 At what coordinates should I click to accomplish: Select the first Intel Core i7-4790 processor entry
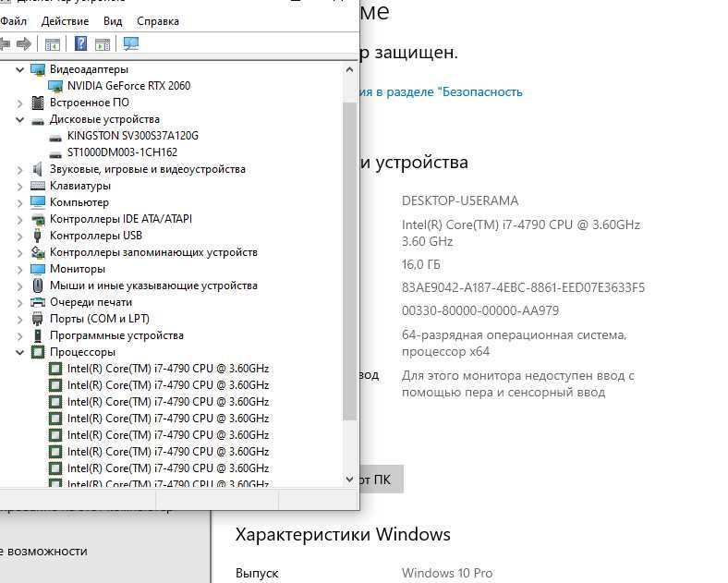click(168, 369)
